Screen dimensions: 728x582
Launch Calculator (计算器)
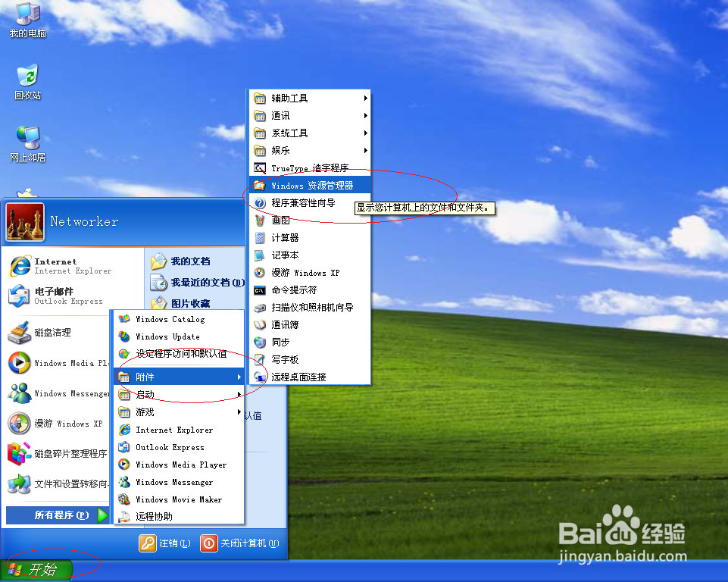point(310,238)
